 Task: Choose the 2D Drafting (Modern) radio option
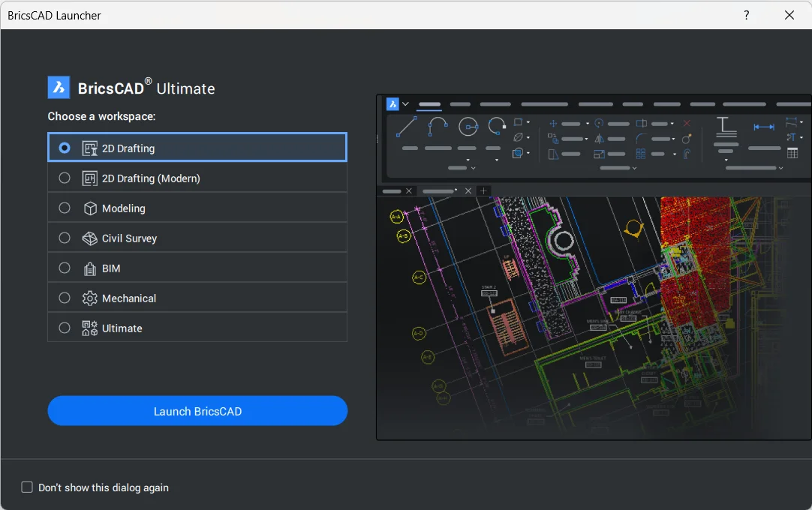65,178
